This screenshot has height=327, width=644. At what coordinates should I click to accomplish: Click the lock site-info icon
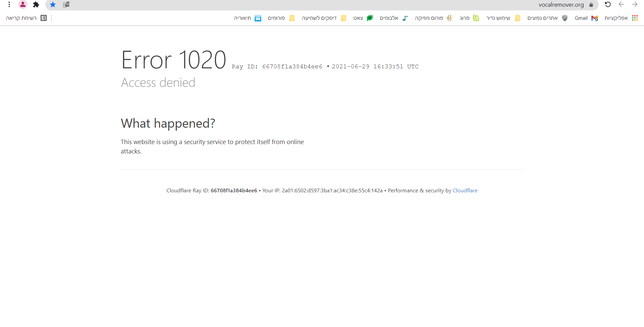(591, 5)
